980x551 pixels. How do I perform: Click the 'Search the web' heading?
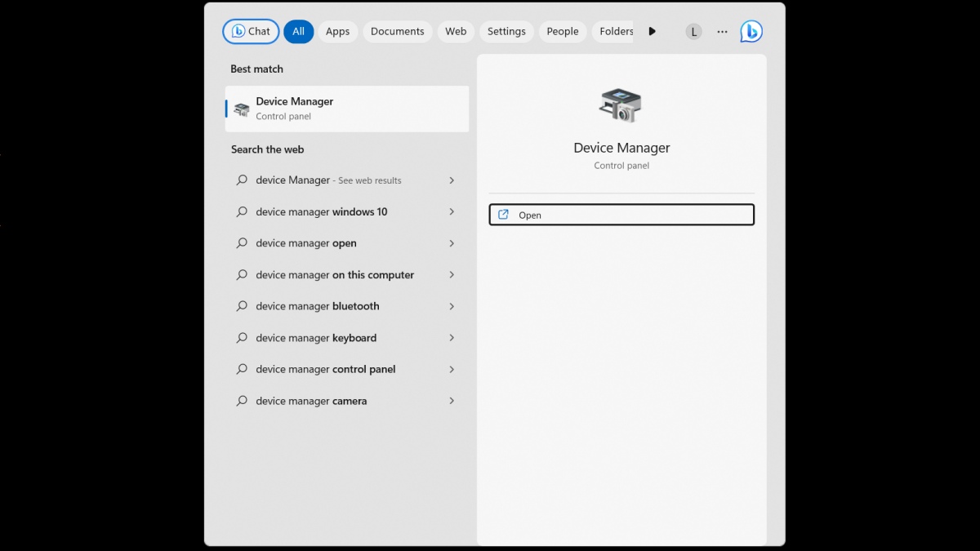(267, 149)
